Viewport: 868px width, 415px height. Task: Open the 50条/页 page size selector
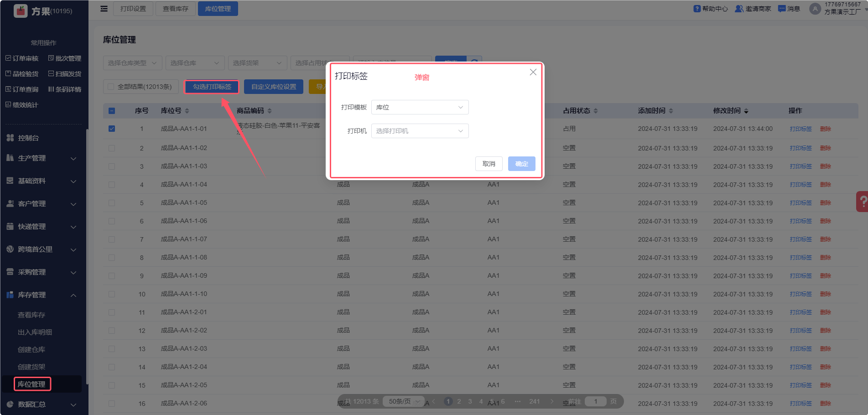point(403,401)
